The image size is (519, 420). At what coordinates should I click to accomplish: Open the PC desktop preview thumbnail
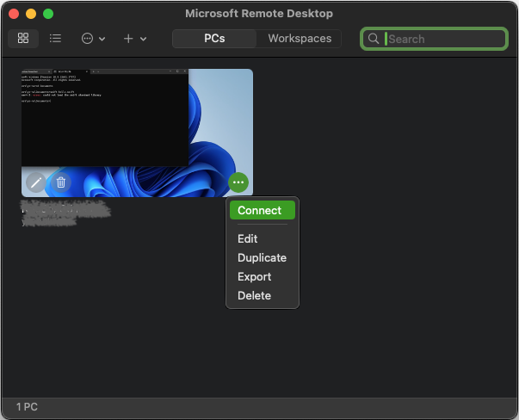point(138,133)
